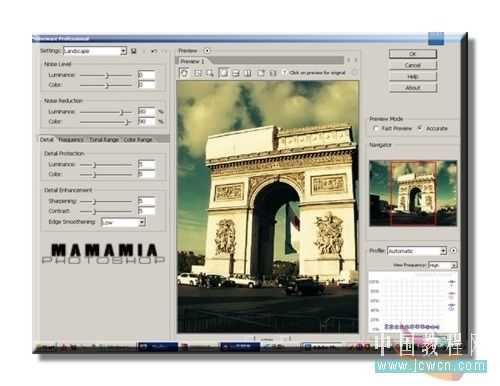Click the round button next to Preview label
Screen dimensions: 500x386
point(207,51)
